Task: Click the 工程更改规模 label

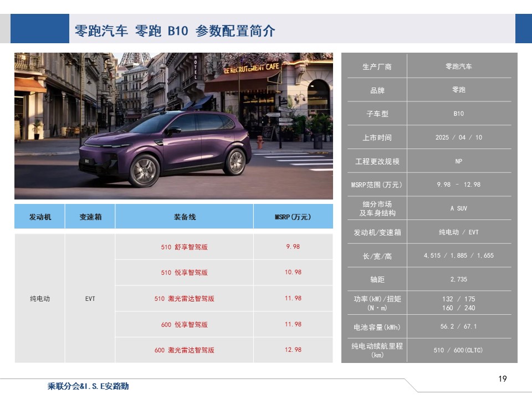Action: [x=377, y=161]
